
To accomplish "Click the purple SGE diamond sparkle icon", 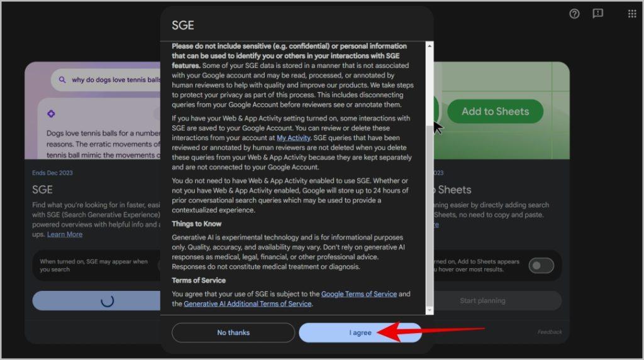I will tap(51, 114).
